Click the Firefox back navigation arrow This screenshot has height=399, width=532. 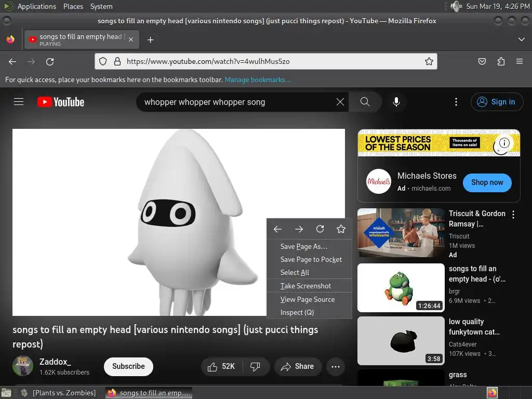12,62
